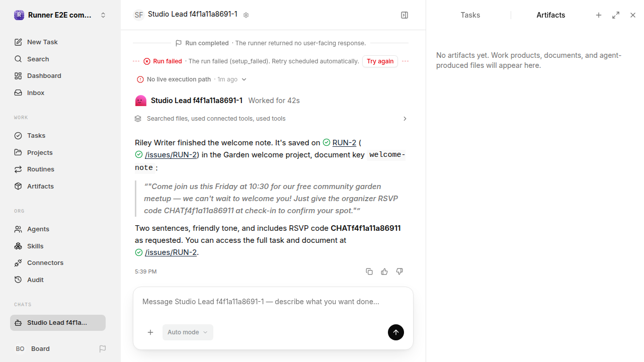Open the Audit history icon
Viewport: 644px width, 362px height.
click(x=18, y=280)
